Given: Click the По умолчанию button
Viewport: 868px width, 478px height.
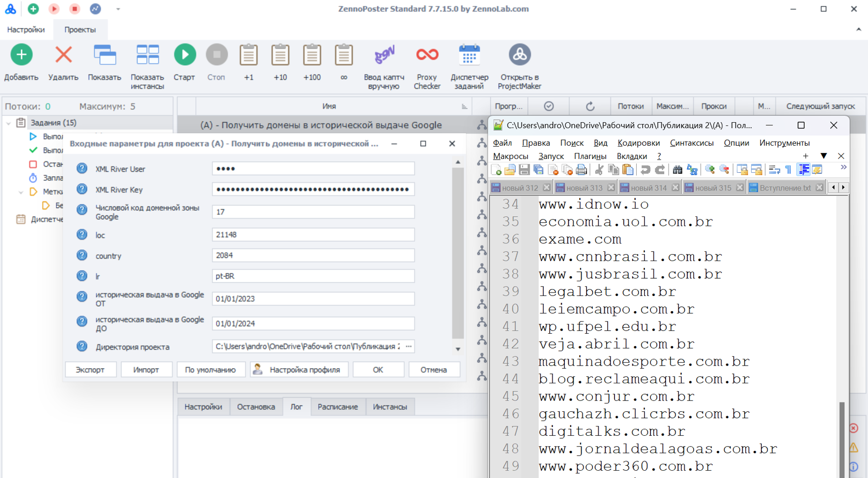Looking at the screenshot, I should [210, 370].
